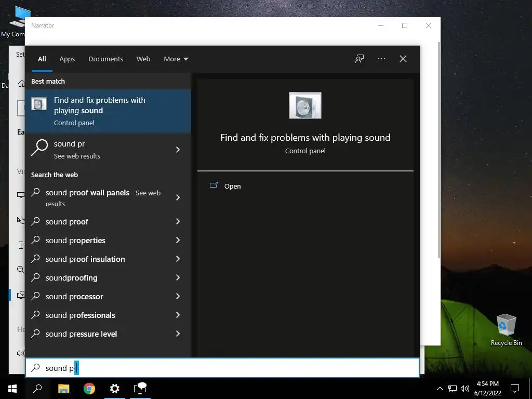
Task: Click magnifier icon beside 'sound professionals'
Action: [x=35, y=315]
